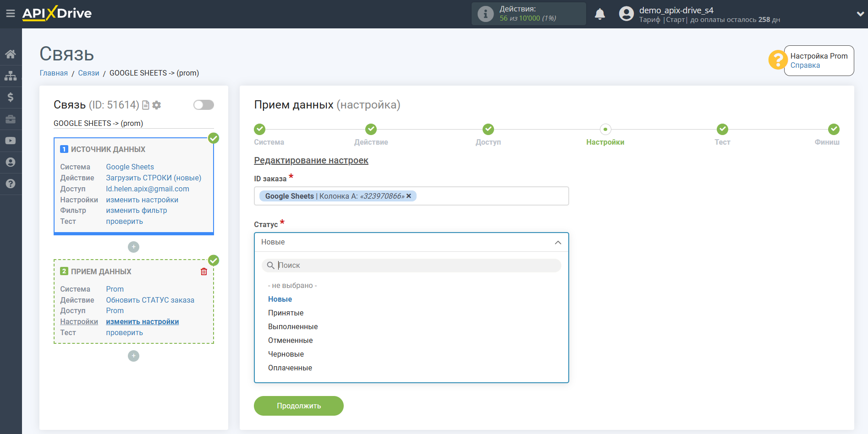This screenshot has width=868, height=434.
Task: Open the connections sitemap icon in sidebar
Action: point(11,76)
